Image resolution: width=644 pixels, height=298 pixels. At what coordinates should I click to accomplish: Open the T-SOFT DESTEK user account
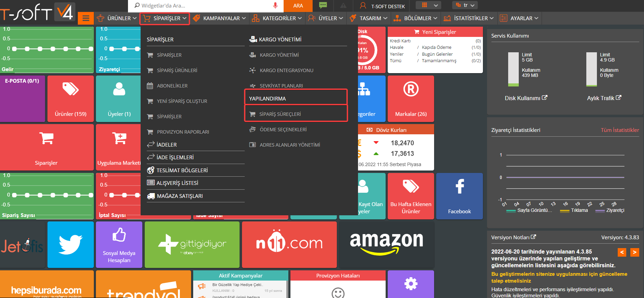pos(383,6)
